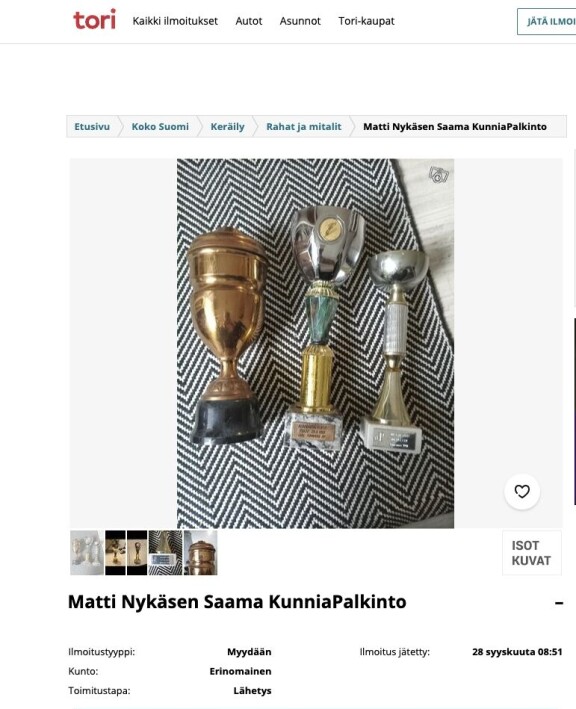Go to Keräily breadcrumb category
The image size is (576, 709).
227,127
